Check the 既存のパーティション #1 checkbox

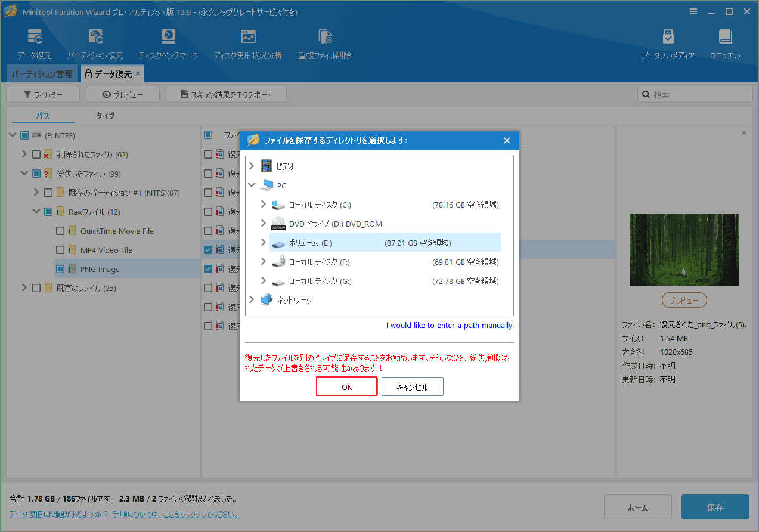tap(48, 193)
